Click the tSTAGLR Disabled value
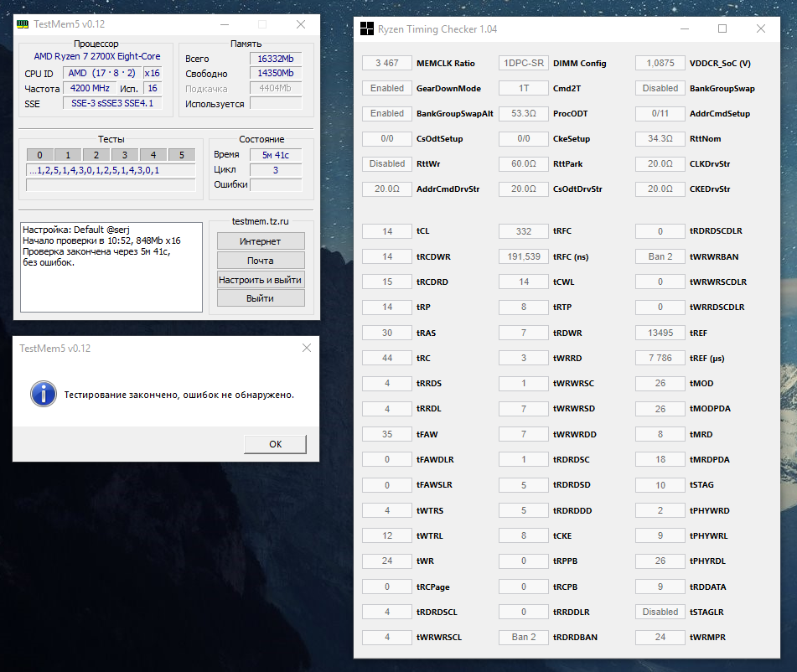The image size is (797, 672). [660, 612]
